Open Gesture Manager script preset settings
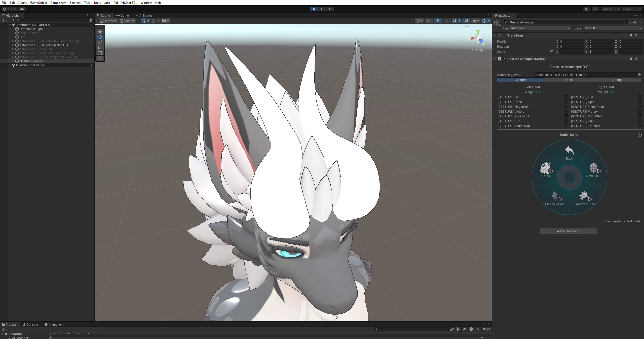This screenshot has width=644, height=339. pos(636,59)
